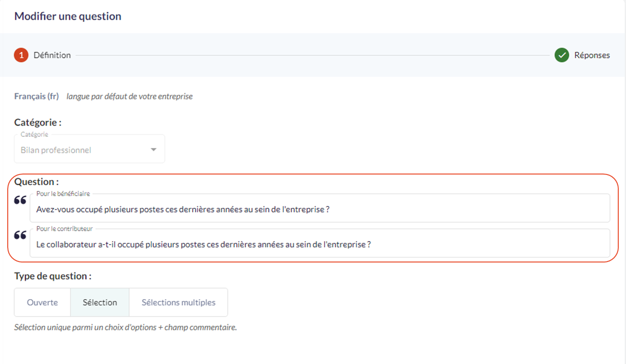Select the Ouverte question type
This screenshot has width=626, height=364.
click(42, 303)
